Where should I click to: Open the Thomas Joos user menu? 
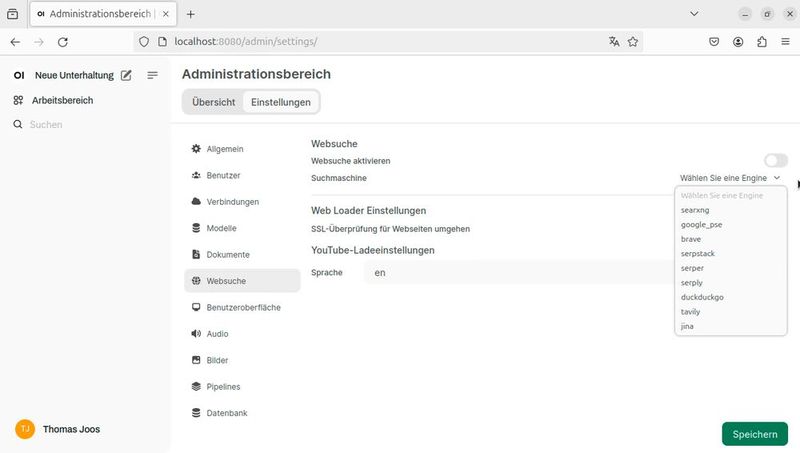click(x=71, y=429)
